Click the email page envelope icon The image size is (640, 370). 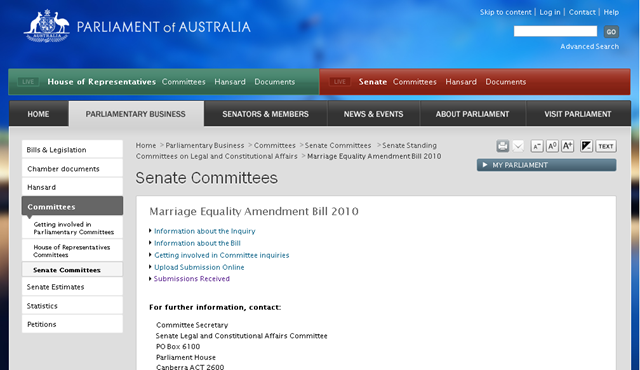[x=518, y=146]
